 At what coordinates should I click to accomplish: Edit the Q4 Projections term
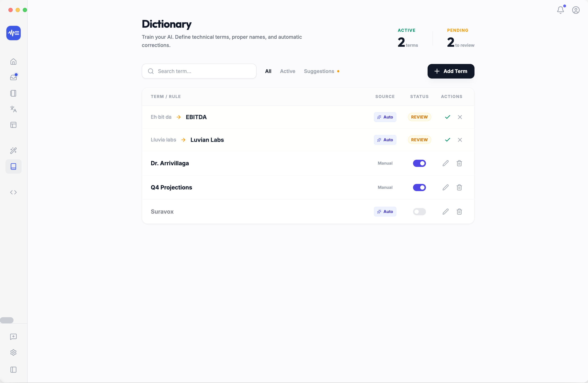click(445, 187)
